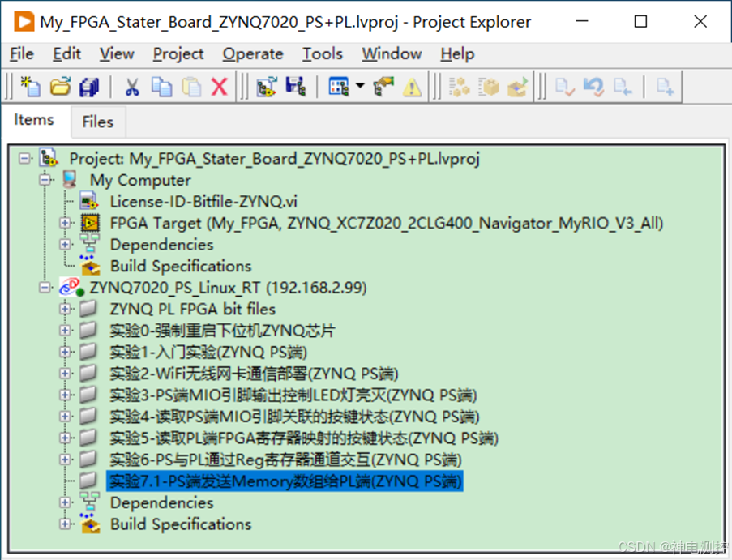Click the Copy toolbar icon

161,87
